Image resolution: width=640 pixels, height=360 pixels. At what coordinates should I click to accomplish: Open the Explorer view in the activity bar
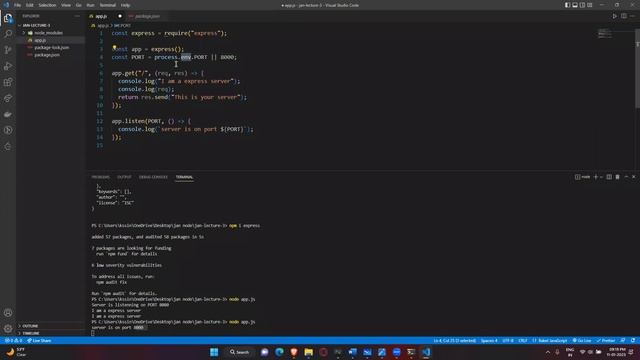point(8,18)
